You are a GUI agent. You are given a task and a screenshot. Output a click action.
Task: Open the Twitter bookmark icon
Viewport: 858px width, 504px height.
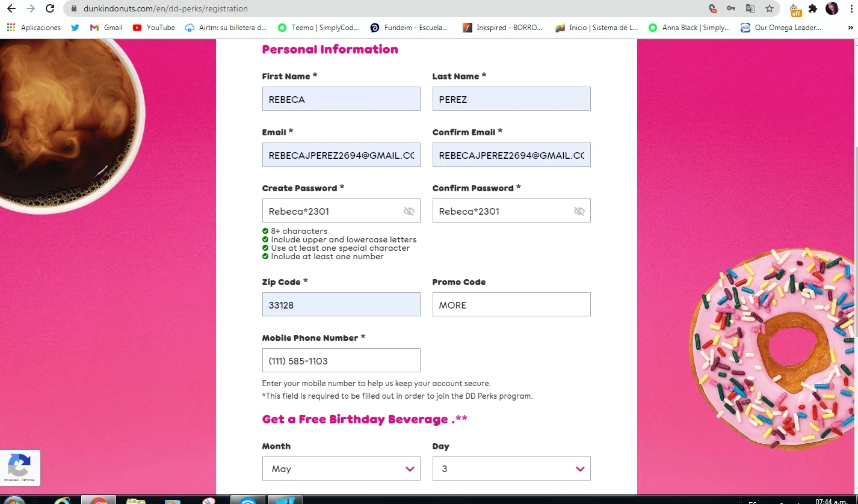(x=75, y=28)
